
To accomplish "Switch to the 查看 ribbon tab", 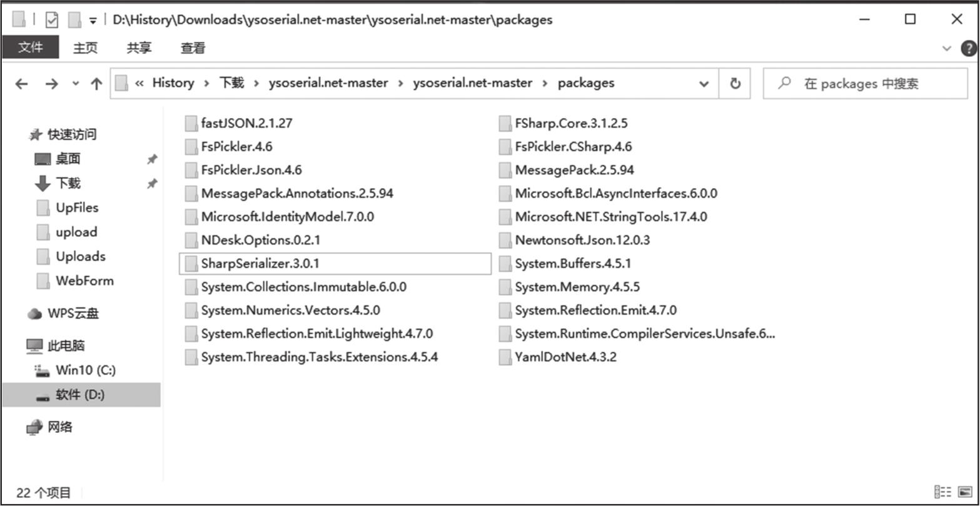I will tap(193, 48).
